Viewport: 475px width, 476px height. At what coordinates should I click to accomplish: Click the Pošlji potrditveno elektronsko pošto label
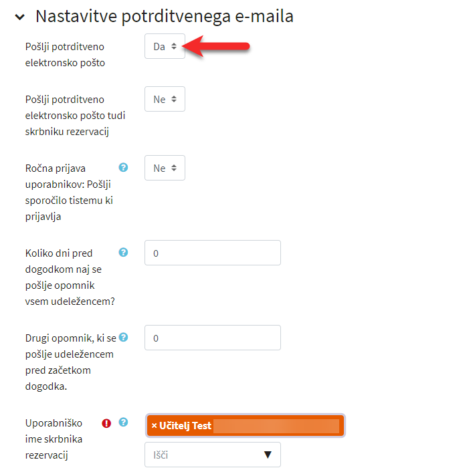[65, 55]
